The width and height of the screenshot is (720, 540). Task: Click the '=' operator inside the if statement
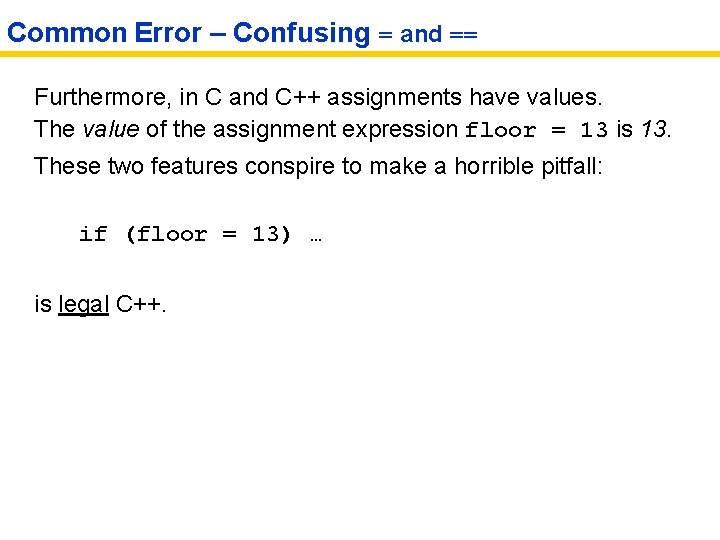pos(229,234)
